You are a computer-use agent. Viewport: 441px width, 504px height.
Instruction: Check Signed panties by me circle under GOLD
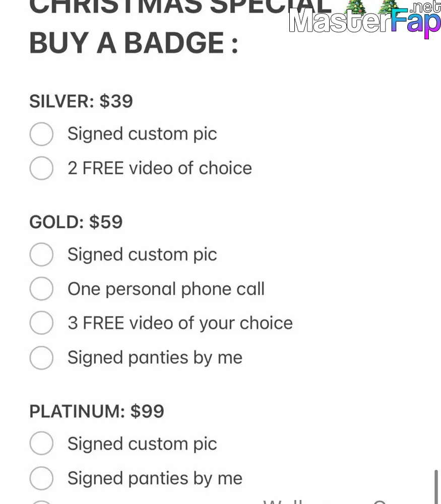coord(41,358)
